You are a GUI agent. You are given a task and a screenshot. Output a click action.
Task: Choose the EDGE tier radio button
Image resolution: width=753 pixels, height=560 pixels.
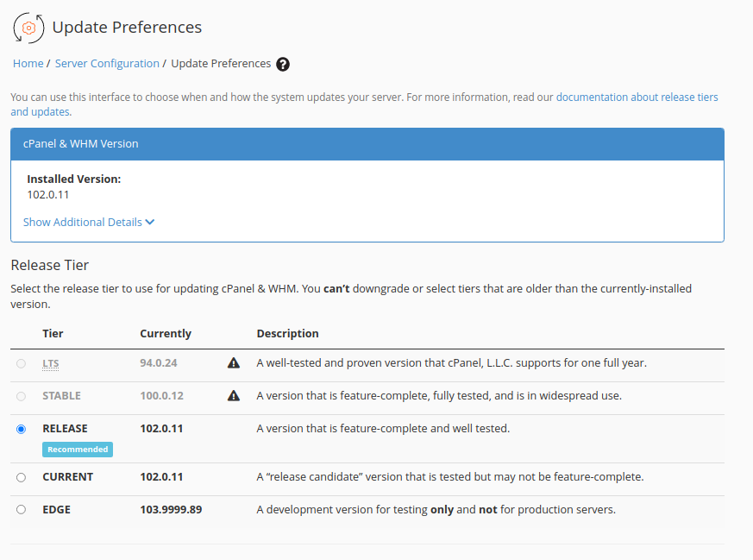pos(22,510)
